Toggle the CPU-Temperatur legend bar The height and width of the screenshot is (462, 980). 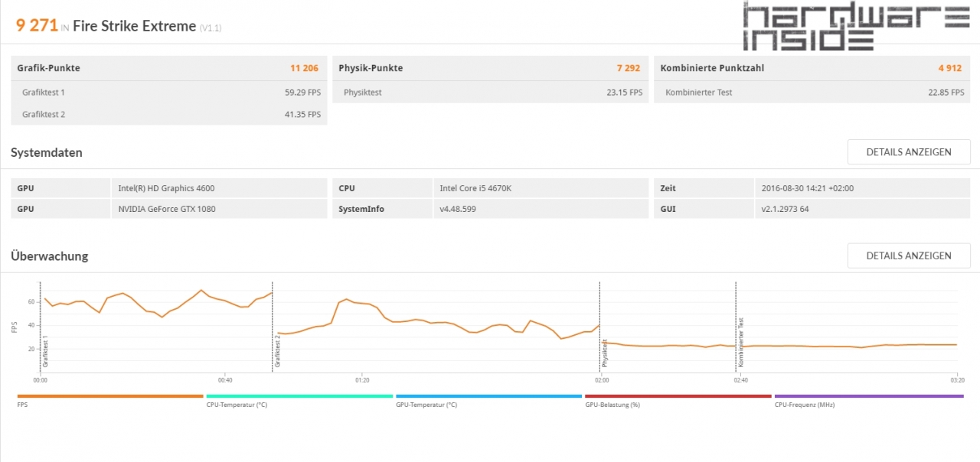(x=299, y=396)
